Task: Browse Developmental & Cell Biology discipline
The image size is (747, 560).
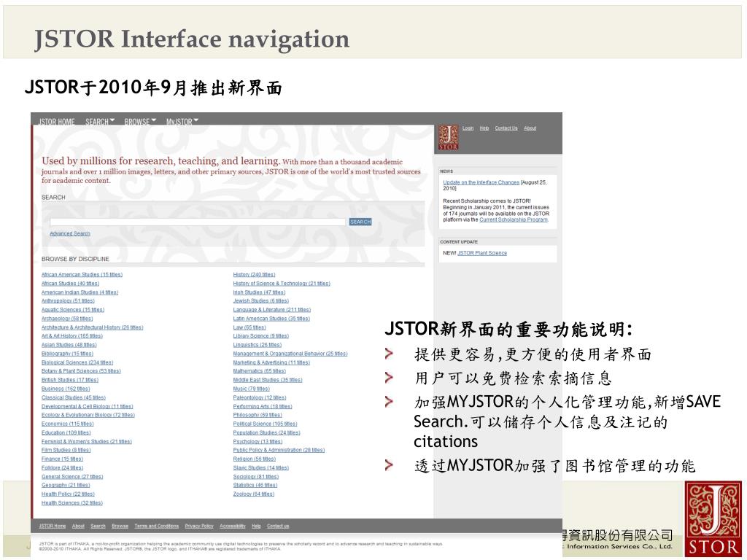Action: pyautogui.click(x=88, y=407)
